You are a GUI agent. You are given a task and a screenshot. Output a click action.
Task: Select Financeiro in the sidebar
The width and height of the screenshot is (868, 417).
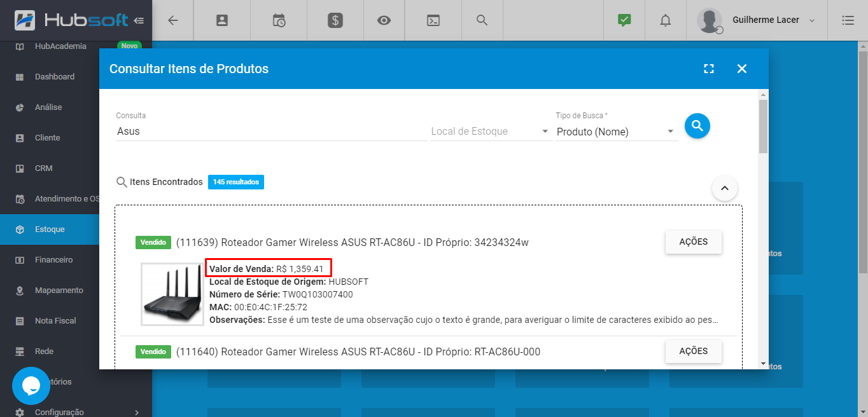[54, 260]
